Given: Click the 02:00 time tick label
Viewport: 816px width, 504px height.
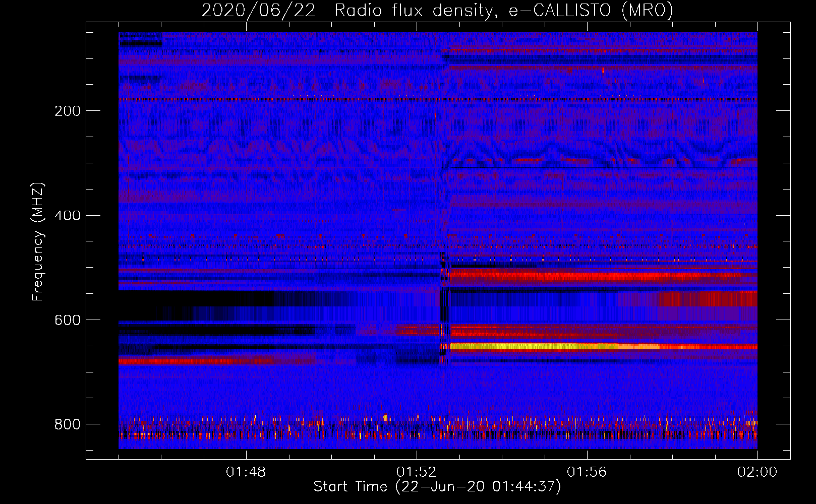Looking at the screenshot, I should click(757, 472).
